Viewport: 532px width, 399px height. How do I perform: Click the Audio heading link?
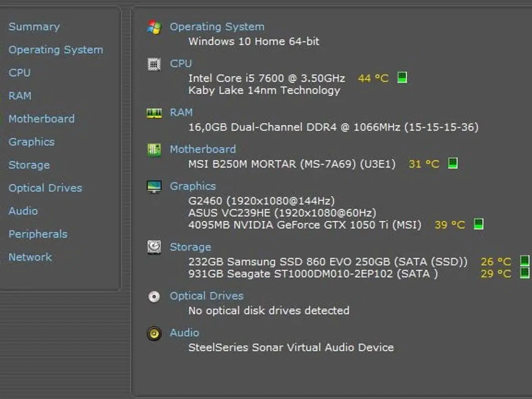coord(185,333)
